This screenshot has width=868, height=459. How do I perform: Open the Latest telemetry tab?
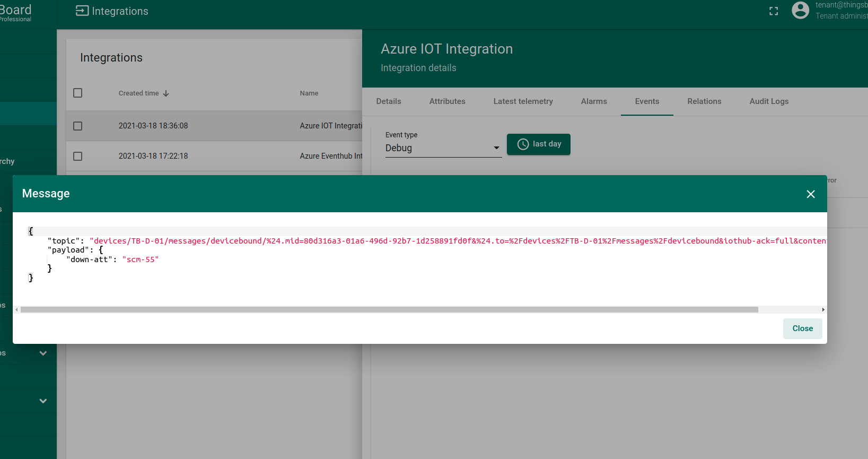523,101
